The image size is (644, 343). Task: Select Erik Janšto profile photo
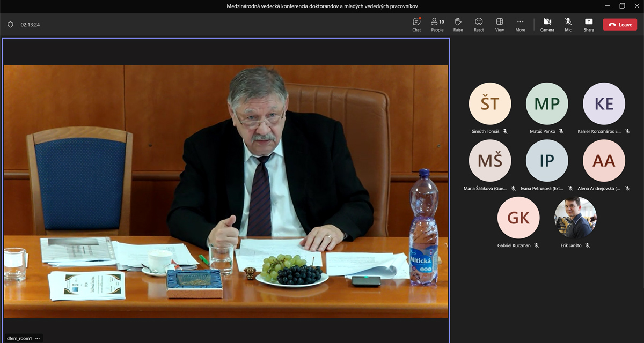pyautogui.click(x=575, y=218)
